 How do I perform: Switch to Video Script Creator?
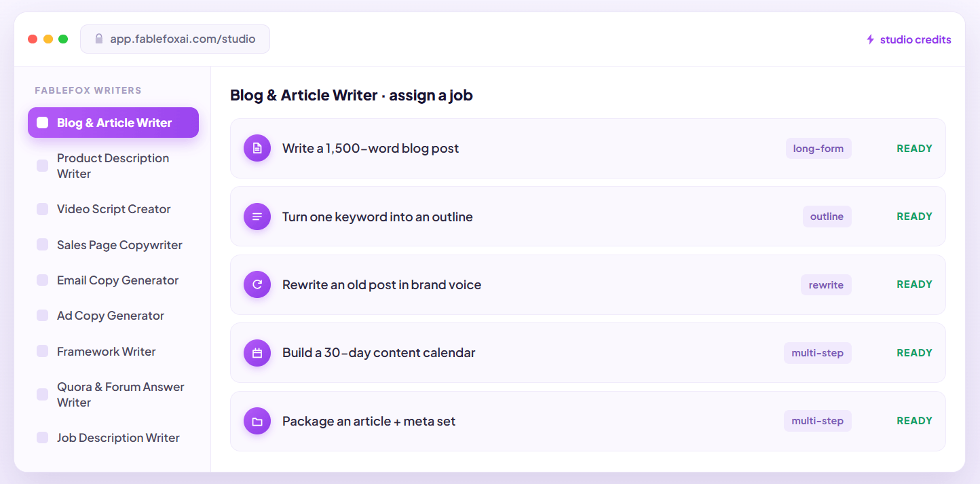tap(113, 209)
